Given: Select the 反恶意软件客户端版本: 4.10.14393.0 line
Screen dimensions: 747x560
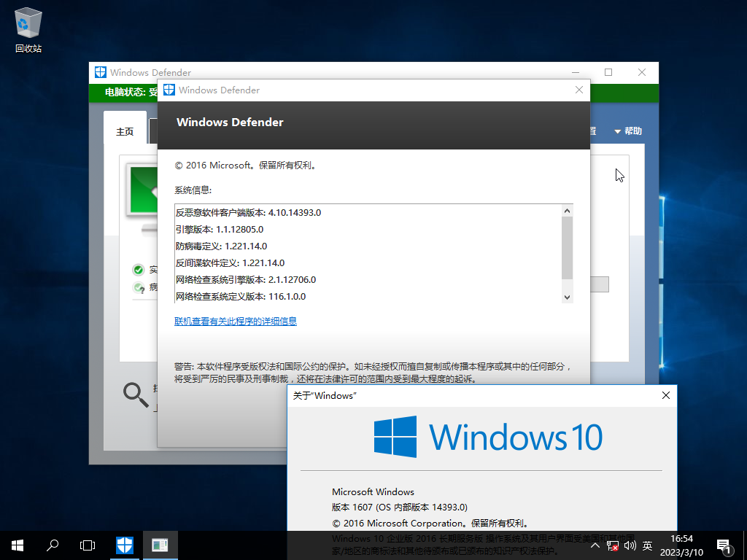Looking at the screenshot, I should (248, 212).
